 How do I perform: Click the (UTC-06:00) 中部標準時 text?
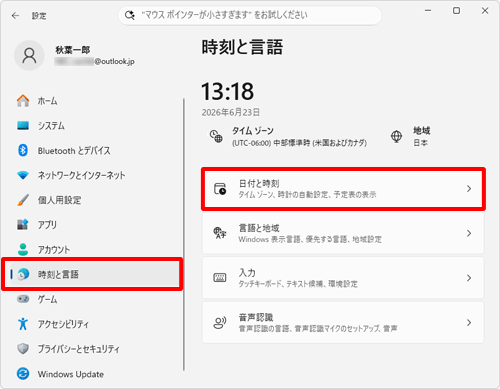(299, 143)
